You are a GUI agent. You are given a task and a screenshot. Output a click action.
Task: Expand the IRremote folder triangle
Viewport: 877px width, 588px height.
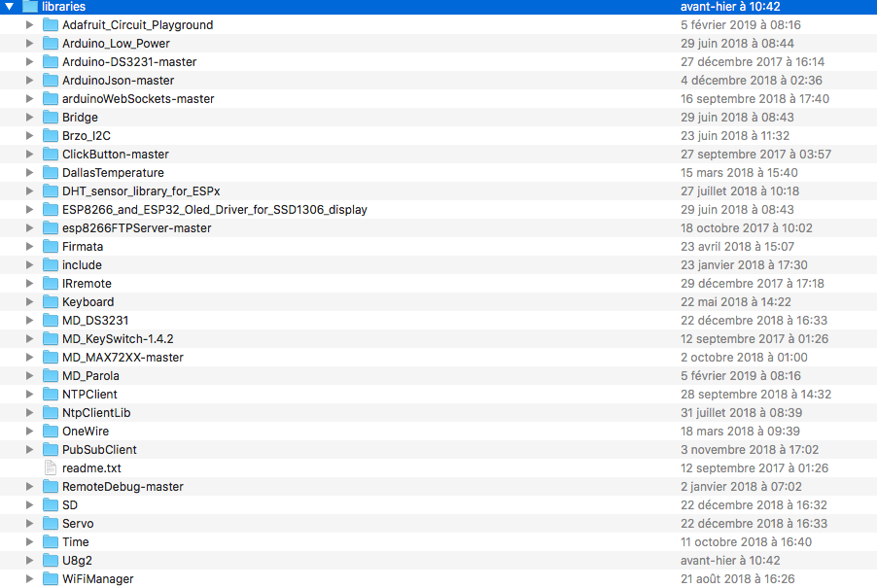tap(29, 284)
